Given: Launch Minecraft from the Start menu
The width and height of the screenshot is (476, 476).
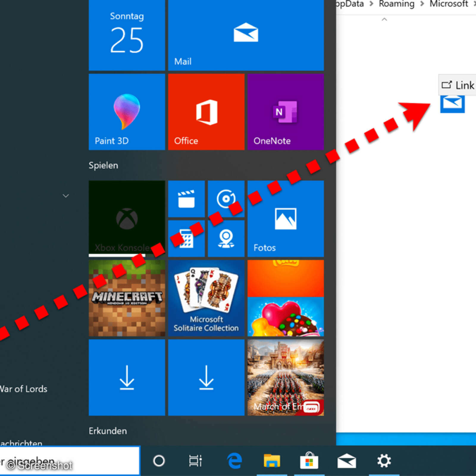Looking at the screenshot, I should (126, 297).
